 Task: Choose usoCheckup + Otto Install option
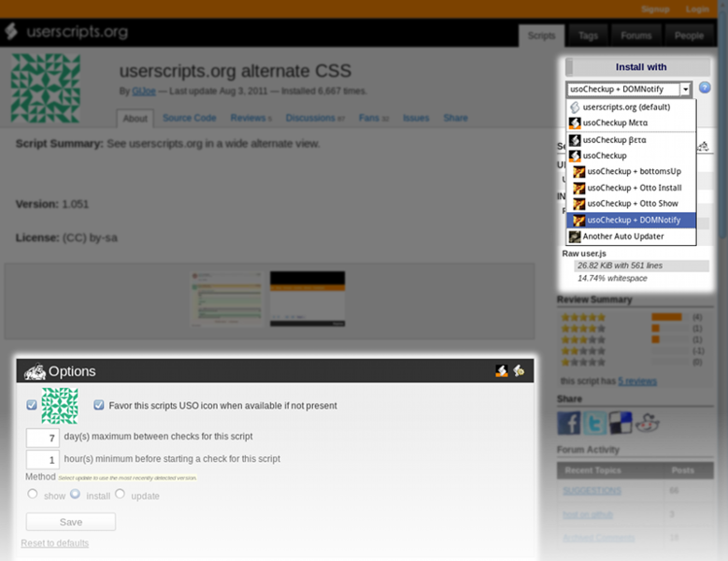click(632, 188)
